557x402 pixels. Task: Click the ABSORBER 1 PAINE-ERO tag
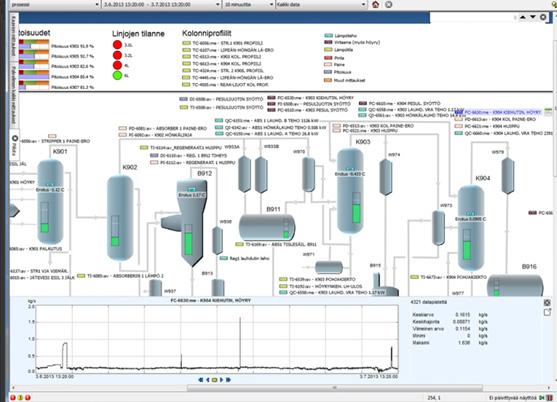pyautogui.click(x=163, y=128)
